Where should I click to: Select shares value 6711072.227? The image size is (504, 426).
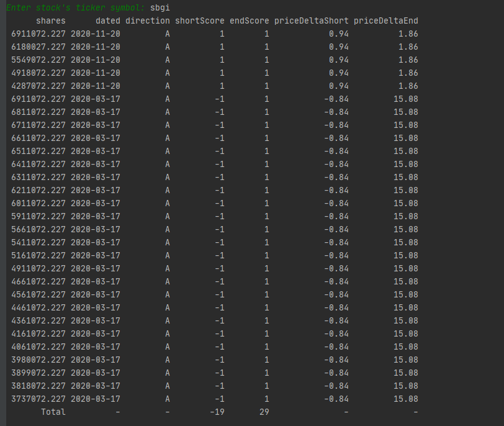point(38,125)
